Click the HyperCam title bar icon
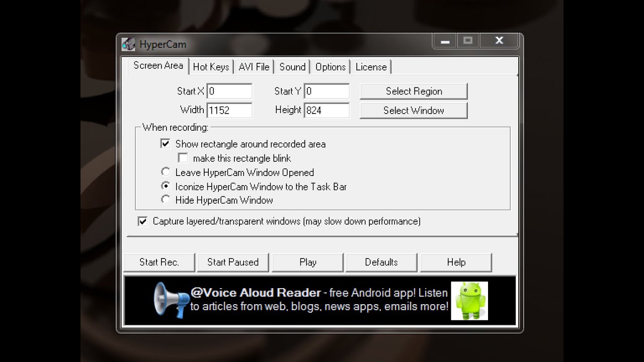Screen dimensions: 644x362 (x=128, y=44)
